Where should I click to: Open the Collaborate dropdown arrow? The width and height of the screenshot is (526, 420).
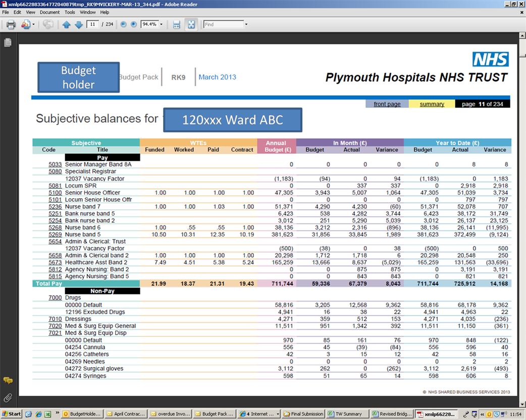coord(33,25)
